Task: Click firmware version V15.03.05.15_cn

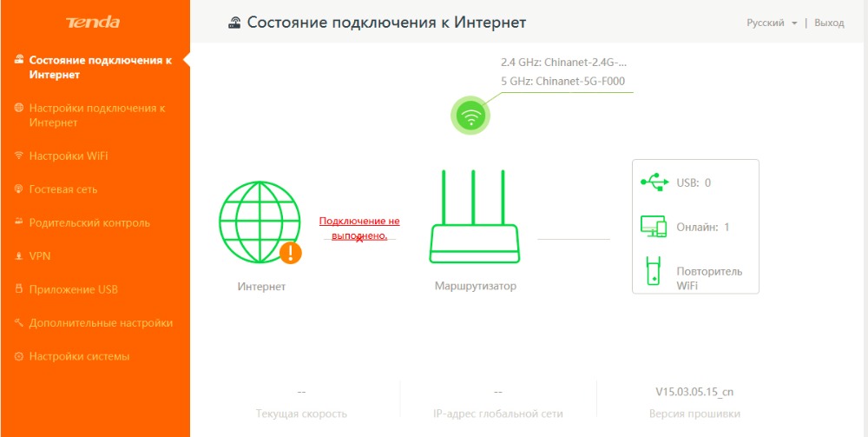Action: pos(694,392)
